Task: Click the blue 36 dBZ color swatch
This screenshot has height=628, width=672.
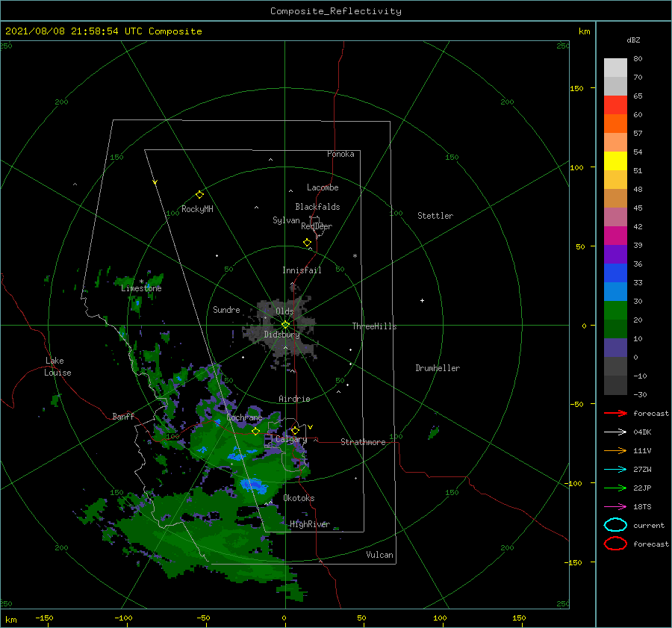Action: (615, 273)
